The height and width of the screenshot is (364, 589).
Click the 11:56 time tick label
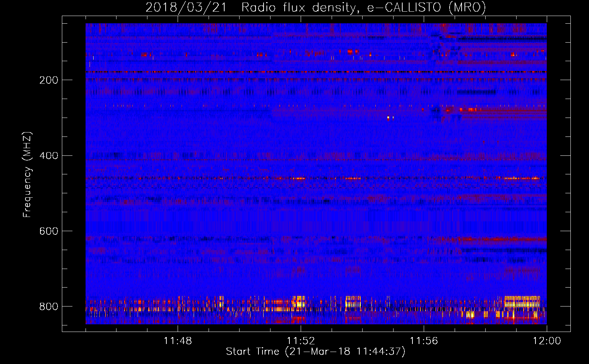(424, 341)
